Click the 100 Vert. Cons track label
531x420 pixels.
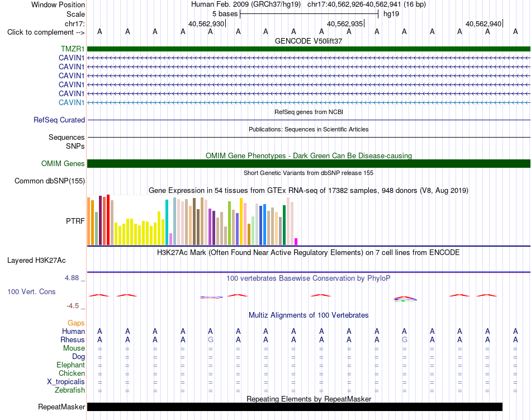31,291
